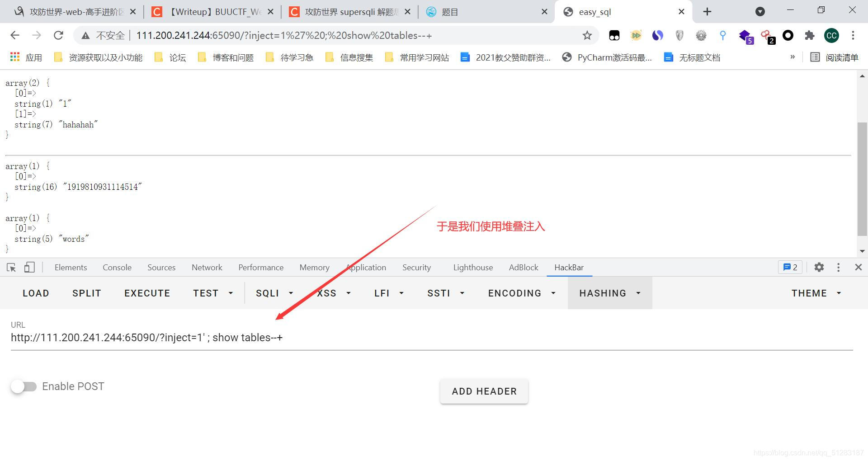Go forward to next page
The image size is (868, 461).
pos(37,35)
